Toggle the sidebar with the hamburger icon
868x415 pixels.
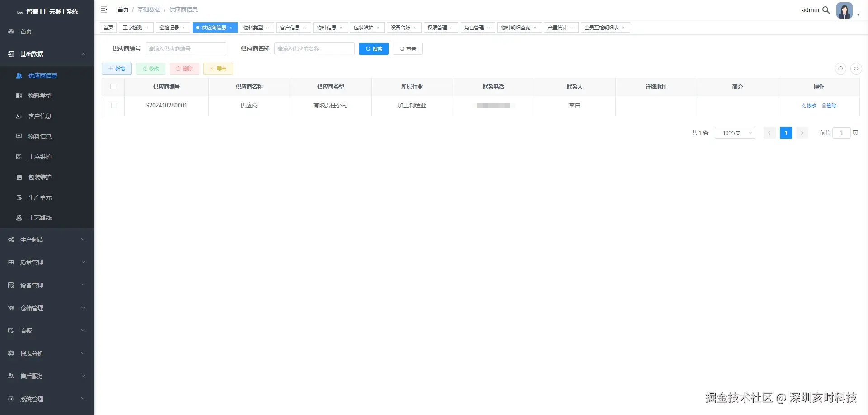[x=104, y=9]
